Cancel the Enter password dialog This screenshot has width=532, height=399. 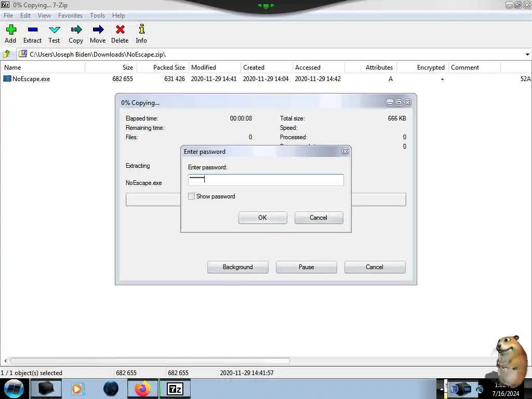click(x=318, y=218)
